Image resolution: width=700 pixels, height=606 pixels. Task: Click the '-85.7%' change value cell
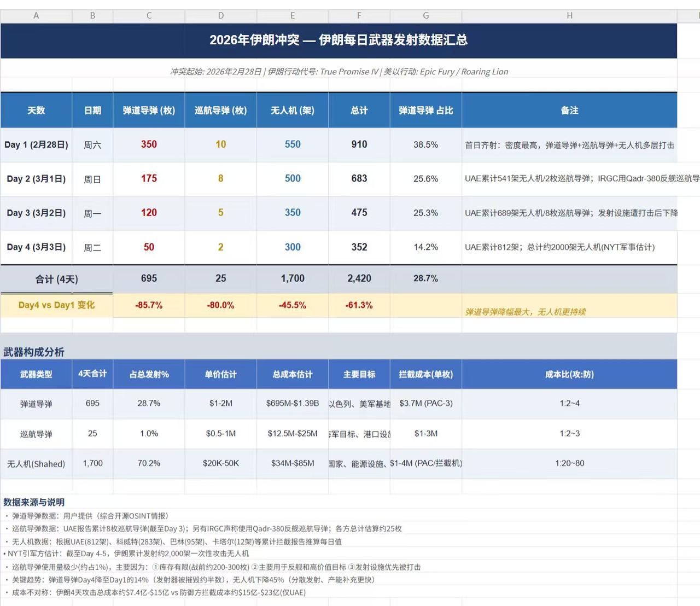point(148,305)
